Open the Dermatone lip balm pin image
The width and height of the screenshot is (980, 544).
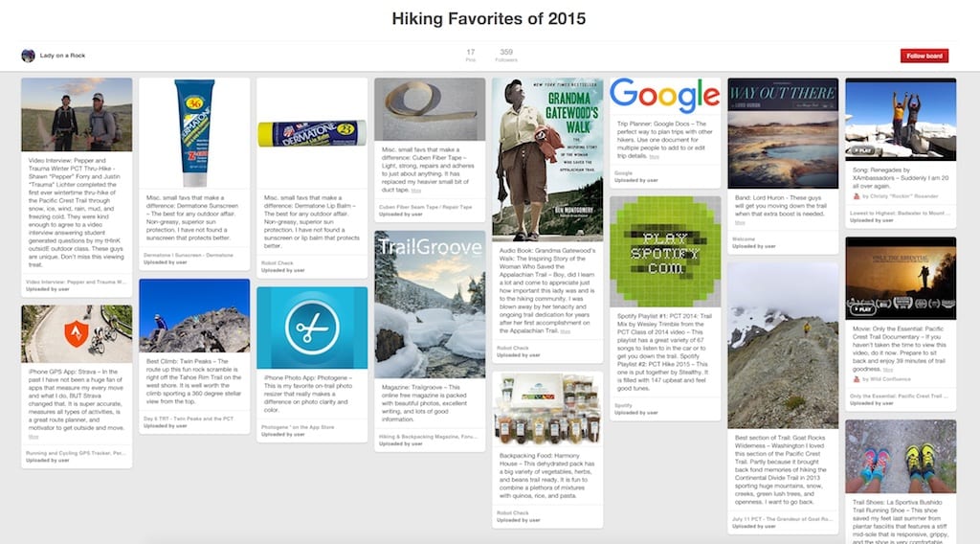(312, 132)
